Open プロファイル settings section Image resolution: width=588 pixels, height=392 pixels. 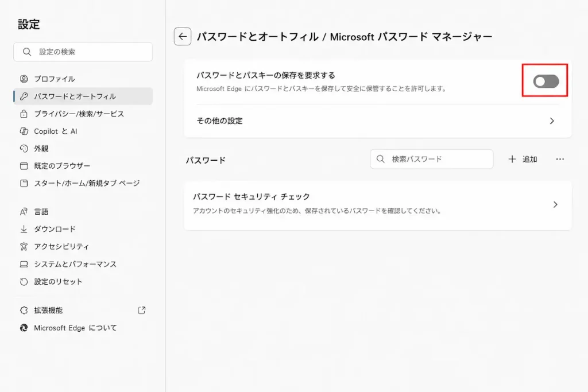coord(83,79)
